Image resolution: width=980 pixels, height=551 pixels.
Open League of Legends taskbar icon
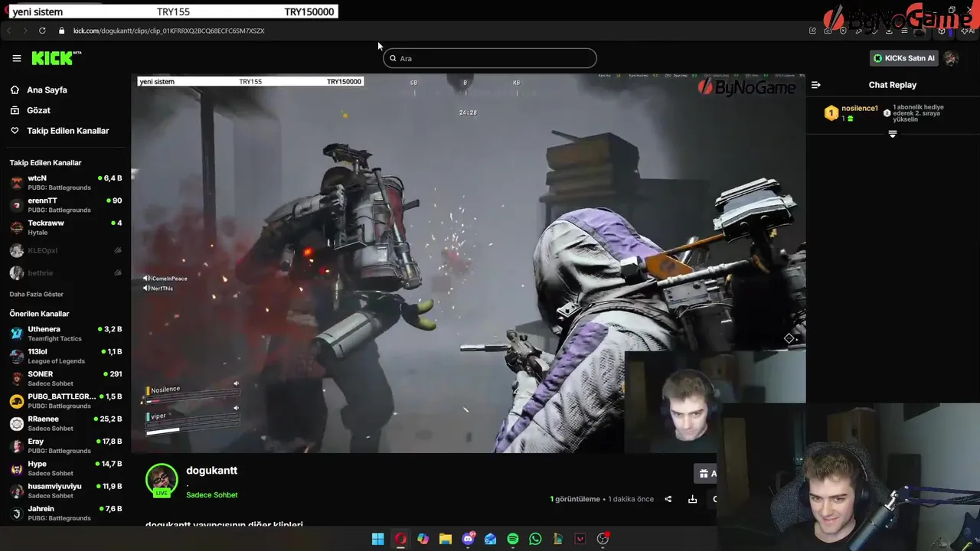(557, 539)
